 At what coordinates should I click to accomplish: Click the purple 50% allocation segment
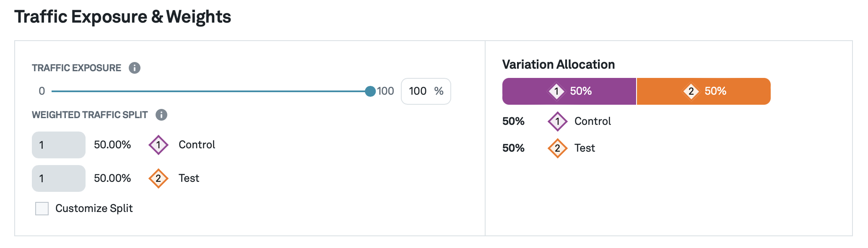(569, 90)
